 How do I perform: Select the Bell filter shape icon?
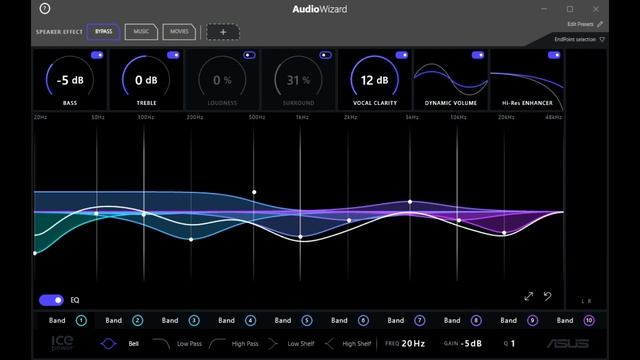pyautogui.click(x=108, y=344)
